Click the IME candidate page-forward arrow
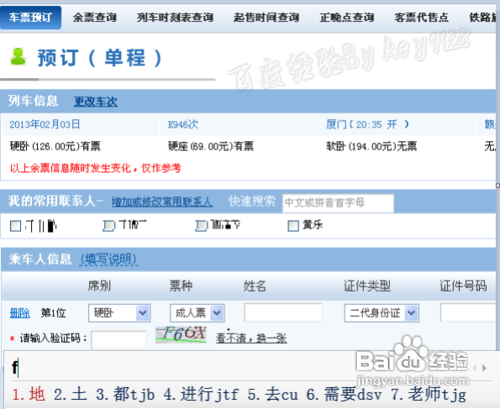 [484, 368]
